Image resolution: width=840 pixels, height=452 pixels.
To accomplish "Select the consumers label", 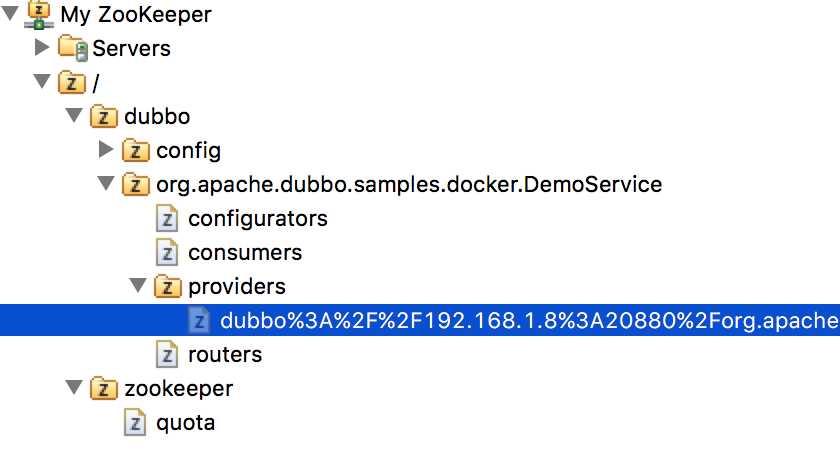I will click(245, 253).
